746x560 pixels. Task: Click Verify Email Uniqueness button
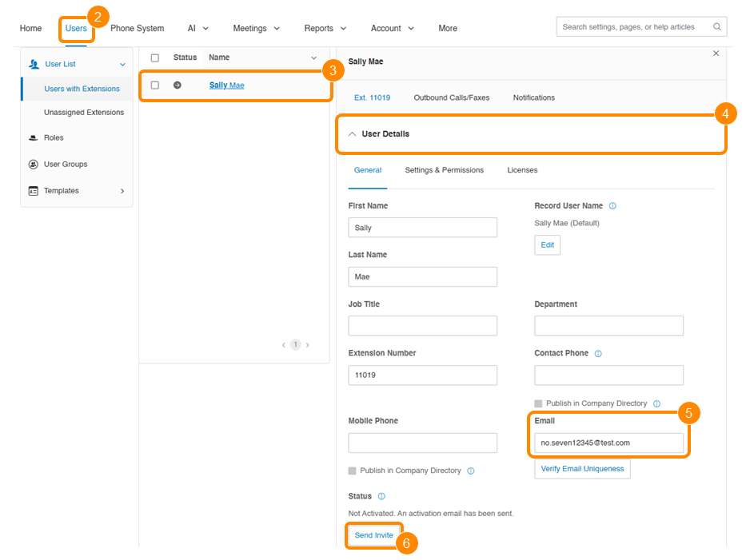582,469
